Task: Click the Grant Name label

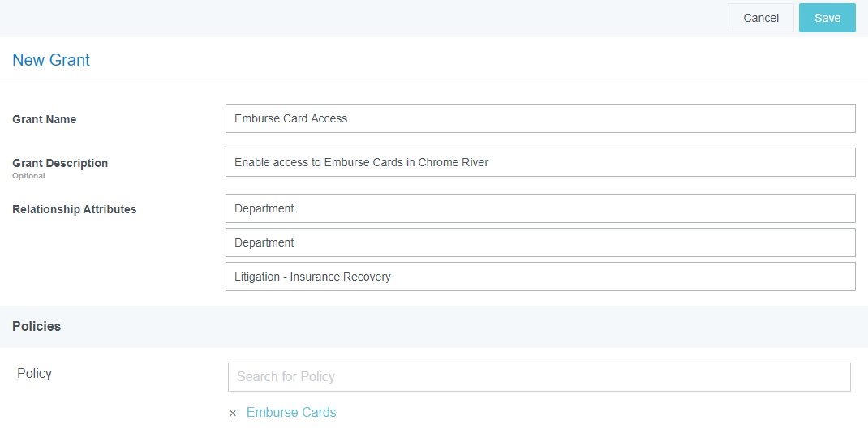Action: point(45,119)
